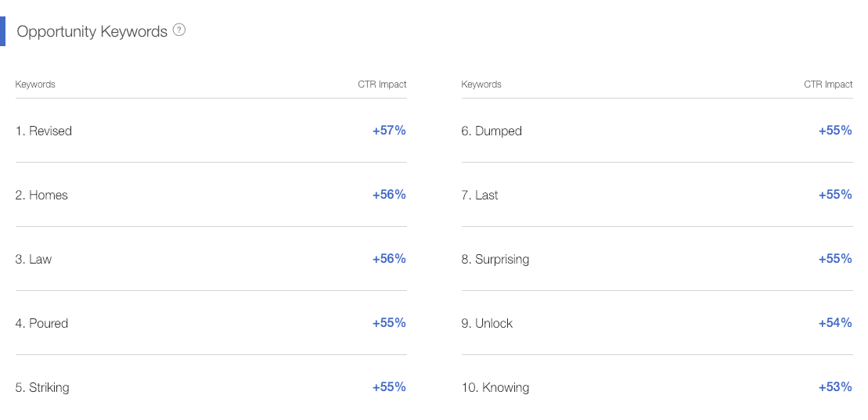
Task: Click the +54% impact for Unlock
Action: pos(835,323)
